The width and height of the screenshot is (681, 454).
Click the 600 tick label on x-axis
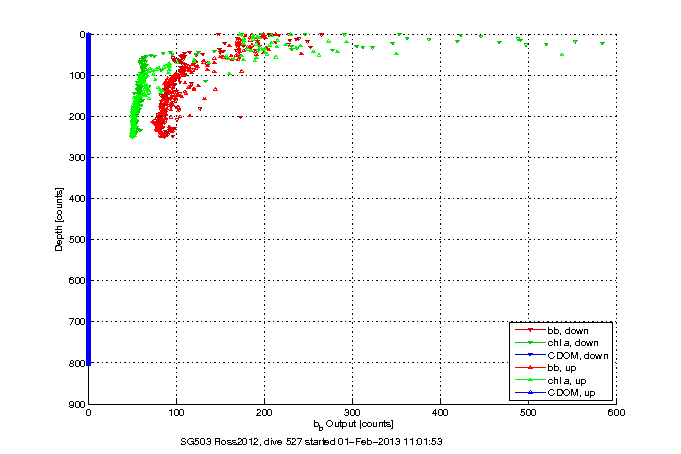click(615, 412)
